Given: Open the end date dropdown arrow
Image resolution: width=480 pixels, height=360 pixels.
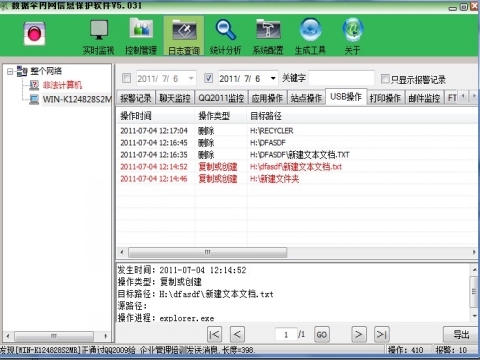Looking at the screenshot, I should 273,79.
